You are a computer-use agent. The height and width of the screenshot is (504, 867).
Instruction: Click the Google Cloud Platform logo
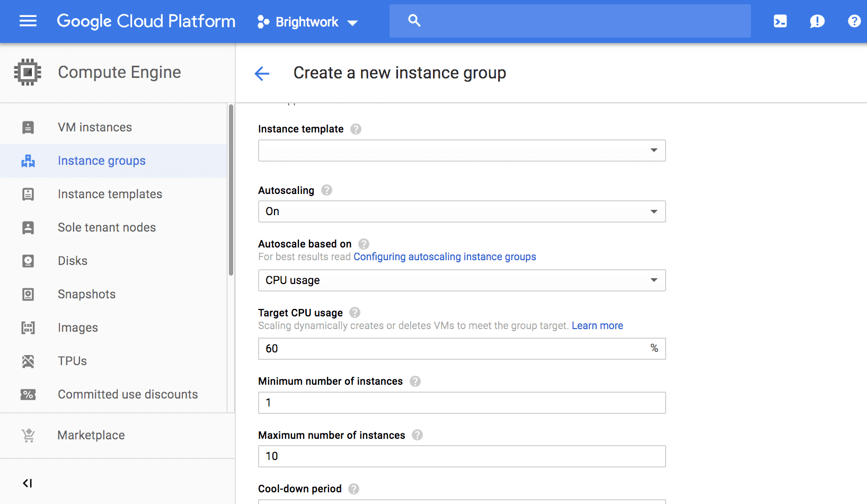(x=146, y=21)
